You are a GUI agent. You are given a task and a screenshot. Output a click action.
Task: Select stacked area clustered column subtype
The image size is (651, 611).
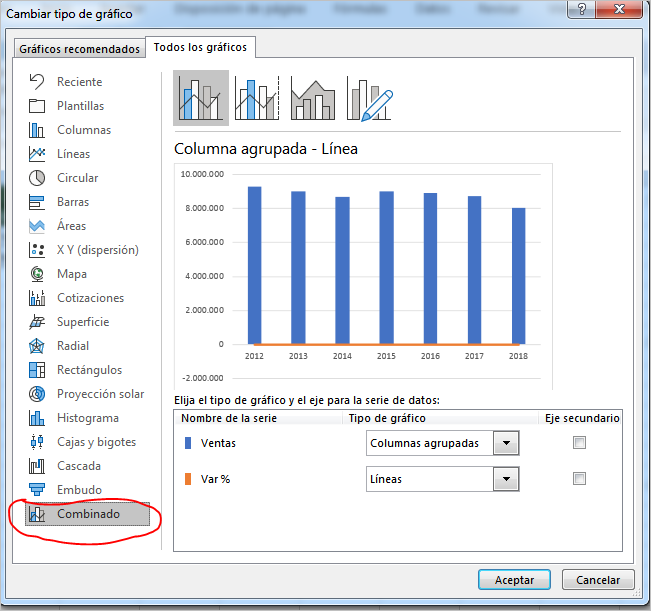click(x=313, y=98)
